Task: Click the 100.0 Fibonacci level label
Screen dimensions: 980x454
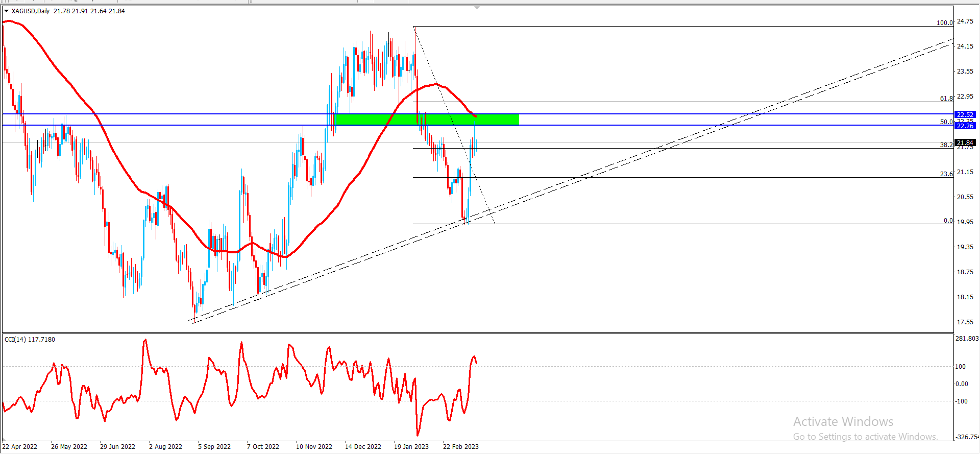Action: click(944, 22)
